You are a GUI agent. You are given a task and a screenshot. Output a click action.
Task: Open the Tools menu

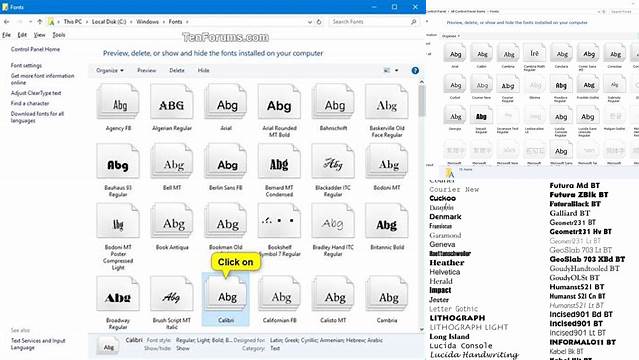59,35
